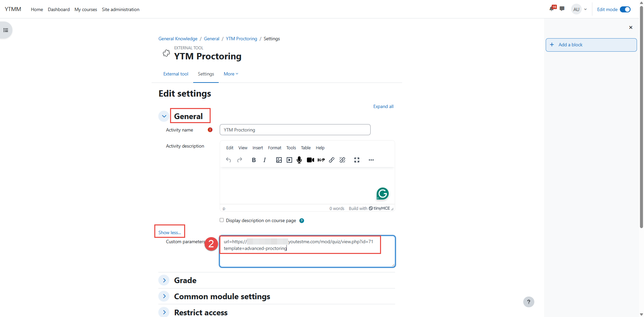Open the notifications bell
The image size is (644, 317).
coord(552,9)
